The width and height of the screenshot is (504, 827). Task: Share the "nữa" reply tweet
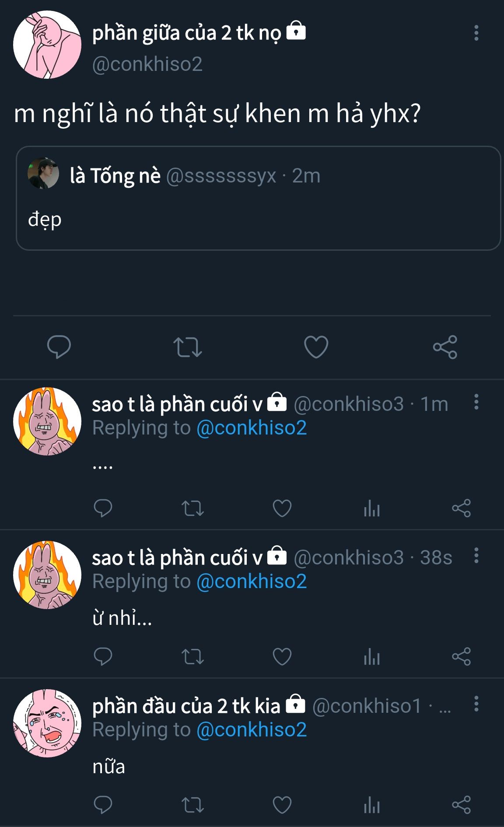point(461,805)
